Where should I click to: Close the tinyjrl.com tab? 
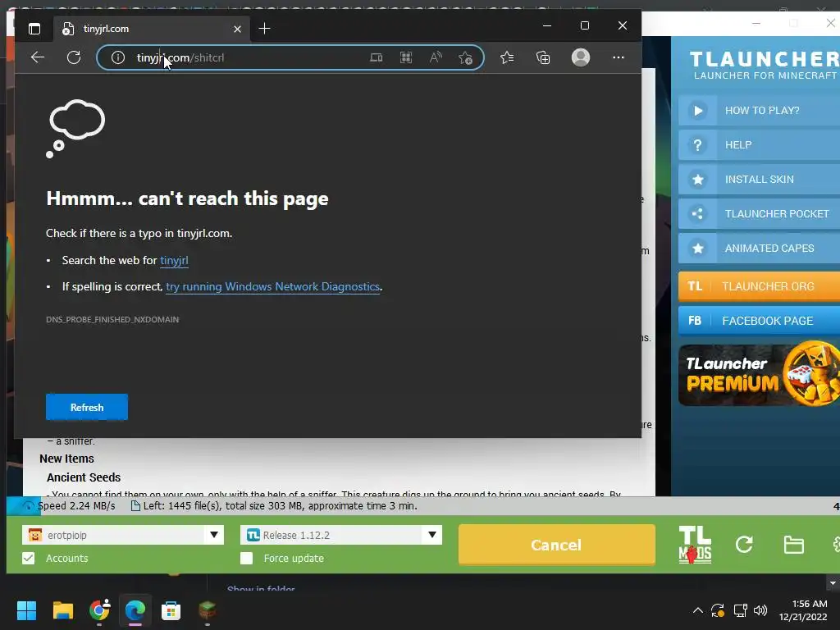coord(237,29)
